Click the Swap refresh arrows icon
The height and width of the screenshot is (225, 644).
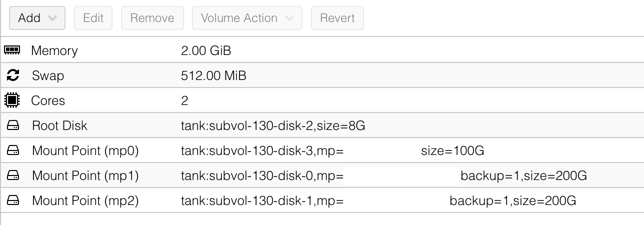tap(12, 75)
